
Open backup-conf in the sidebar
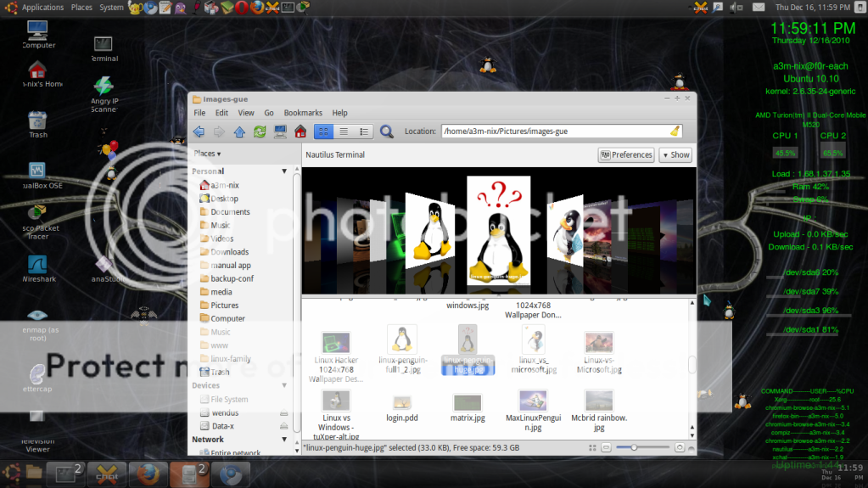coord(227,278)
